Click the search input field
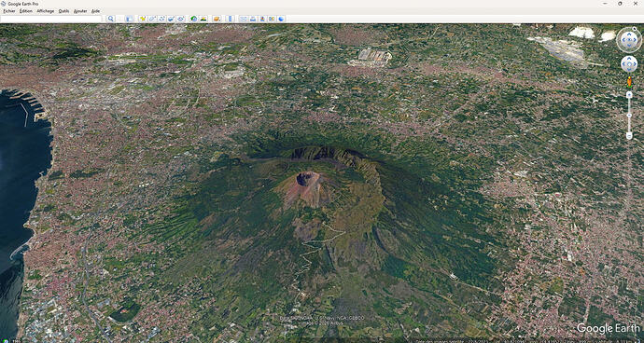This screenshot has width=644, height=343. click(51, 19)
